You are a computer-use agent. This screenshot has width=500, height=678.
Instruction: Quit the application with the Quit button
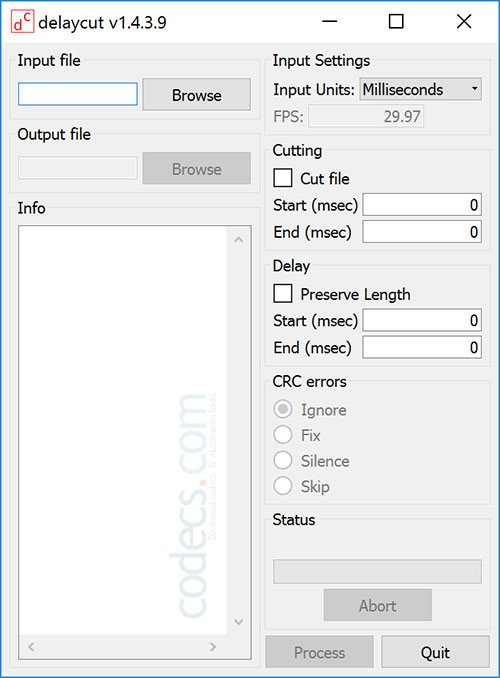435,652
